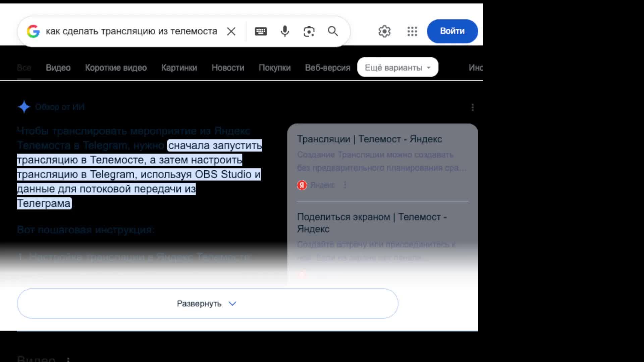Open the settings gear icon

(384, 31)
